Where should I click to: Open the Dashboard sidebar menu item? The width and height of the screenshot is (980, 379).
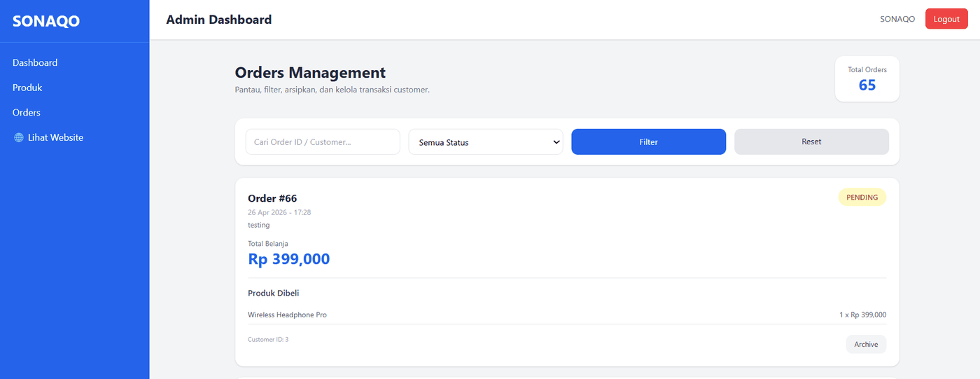pyautogui.click(x=35, y=62)
